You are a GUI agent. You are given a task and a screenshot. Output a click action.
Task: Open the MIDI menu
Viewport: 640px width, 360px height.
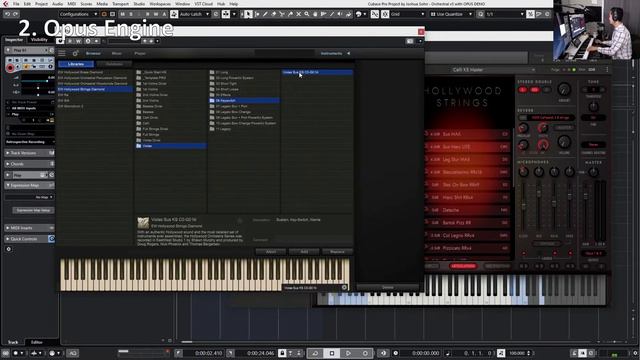coord(72,4)
